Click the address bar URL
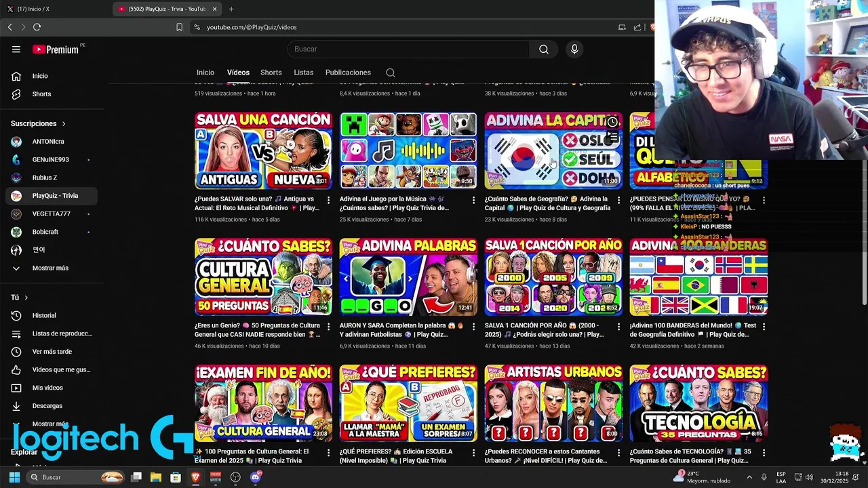 click(x=252, y=27)
